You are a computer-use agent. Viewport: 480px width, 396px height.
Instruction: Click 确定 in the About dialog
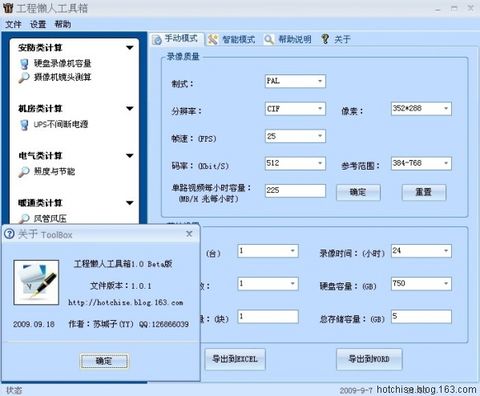(104, 361)
